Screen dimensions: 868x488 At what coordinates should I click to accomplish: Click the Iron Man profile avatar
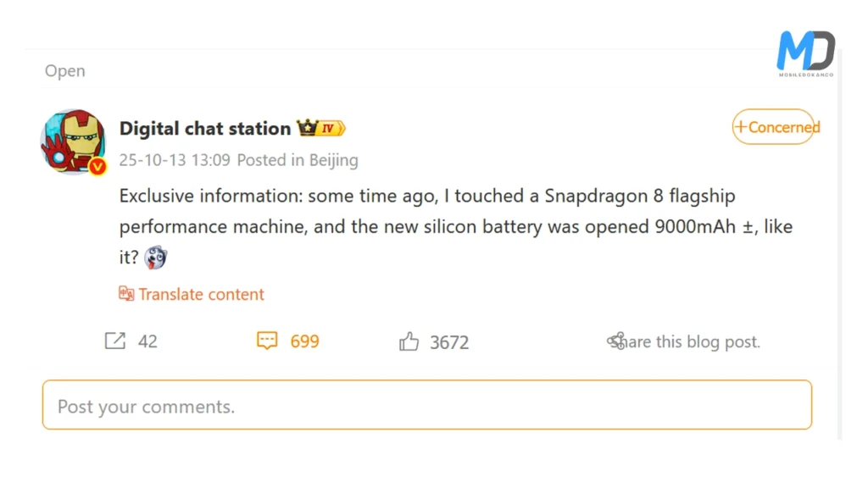click(x=71, y=139)
